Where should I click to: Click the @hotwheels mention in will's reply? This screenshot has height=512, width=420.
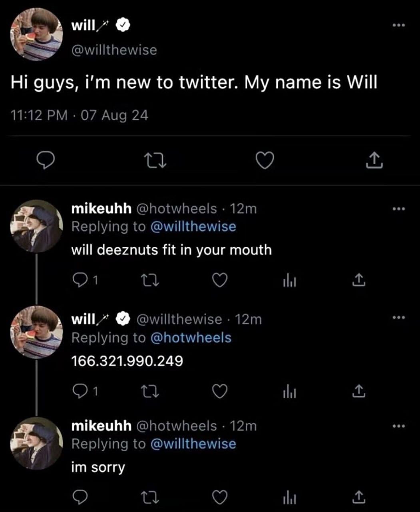pos(191,338)
